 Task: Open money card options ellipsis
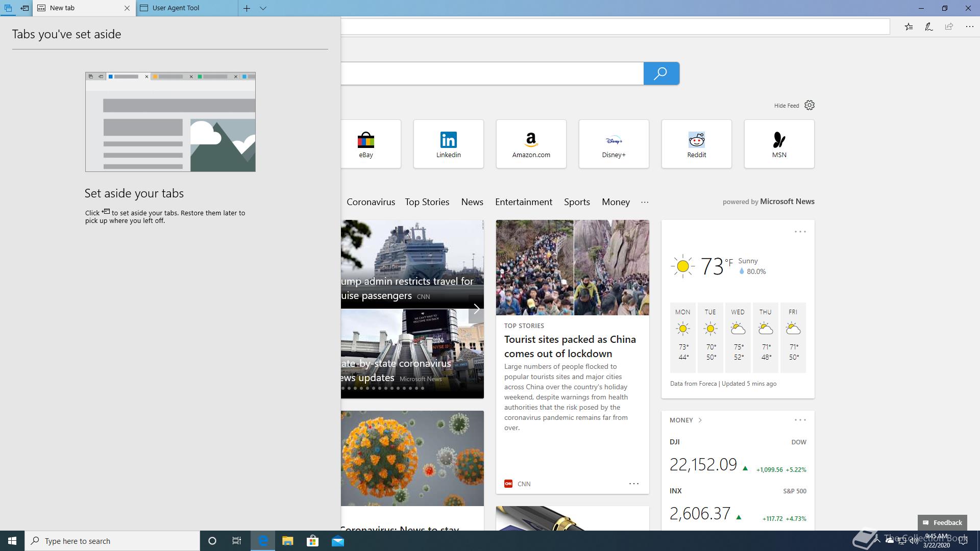pos(800,420)
